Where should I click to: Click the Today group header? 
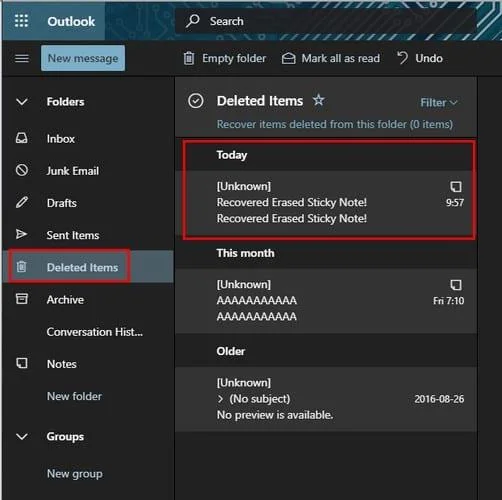[232, 155]
